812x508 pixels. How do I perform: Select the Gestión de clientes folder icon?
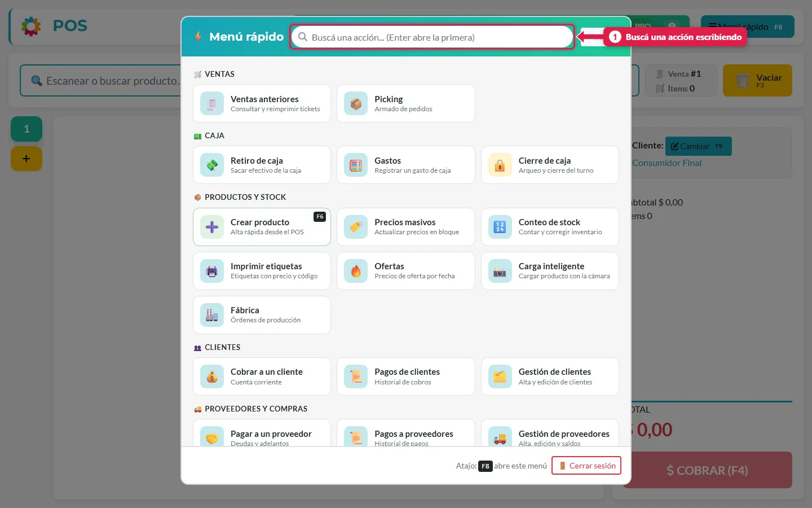click(500, 376)
